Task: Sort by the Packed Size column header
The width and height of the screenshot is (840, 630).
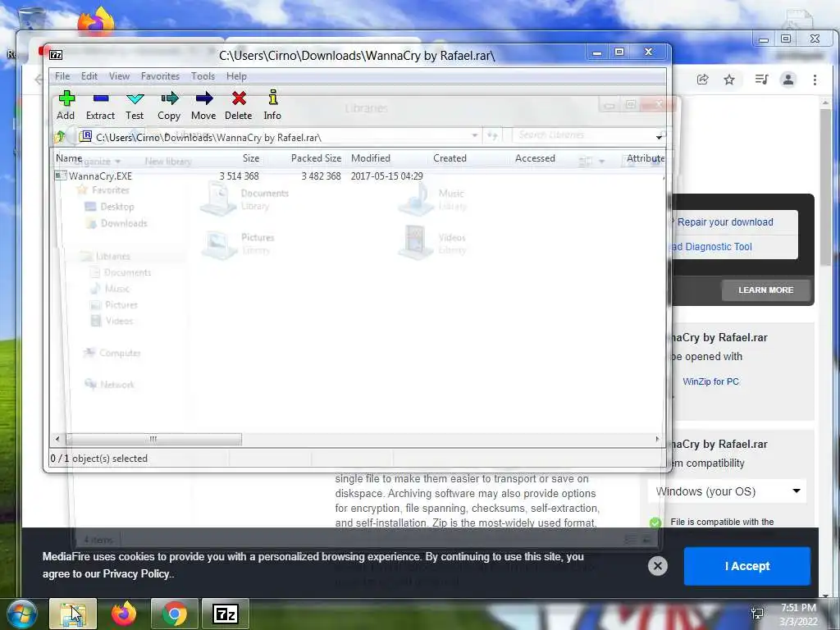Action: [316, 158]
